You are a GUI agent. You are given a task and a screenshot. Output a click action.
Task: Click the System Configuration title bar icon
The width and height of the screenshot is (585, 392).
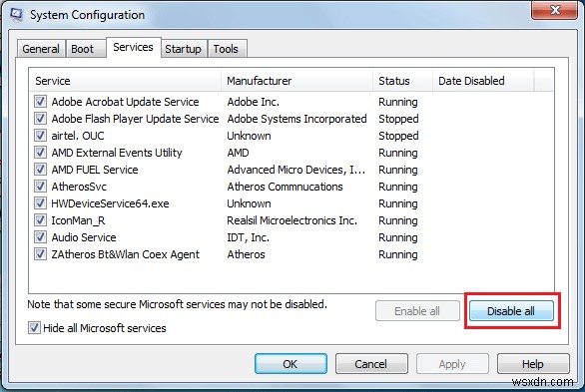coord(16,15)
